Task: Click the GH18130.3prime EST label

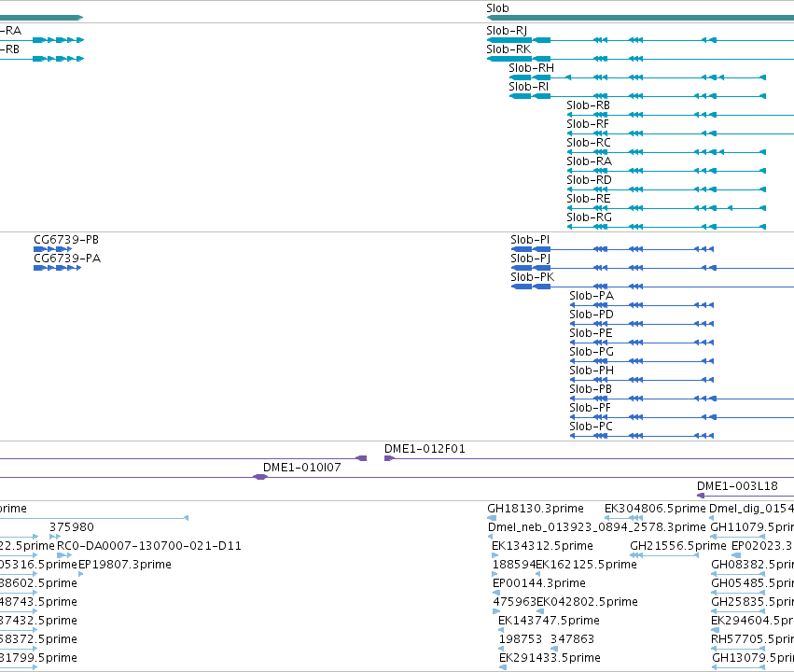Action: pyautogui.click(x=536, y=509)
